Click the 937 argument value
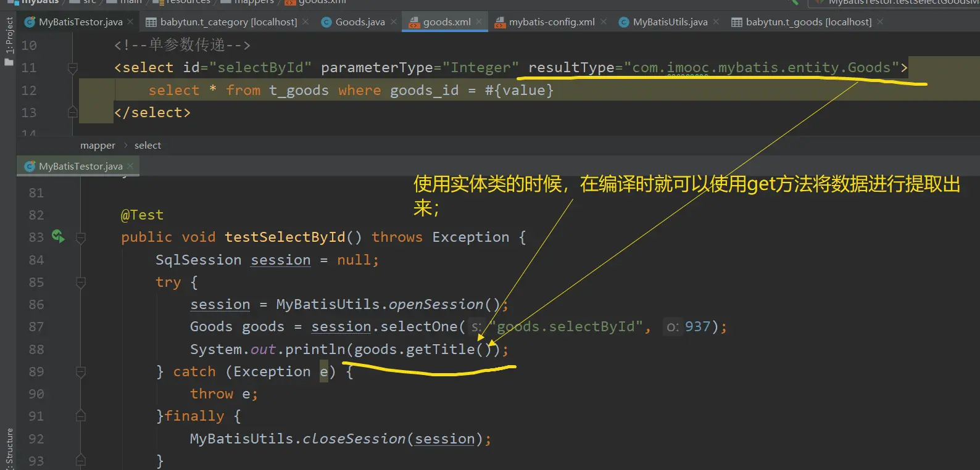Viewport: 980px width, 470px height. coord(697,327)
